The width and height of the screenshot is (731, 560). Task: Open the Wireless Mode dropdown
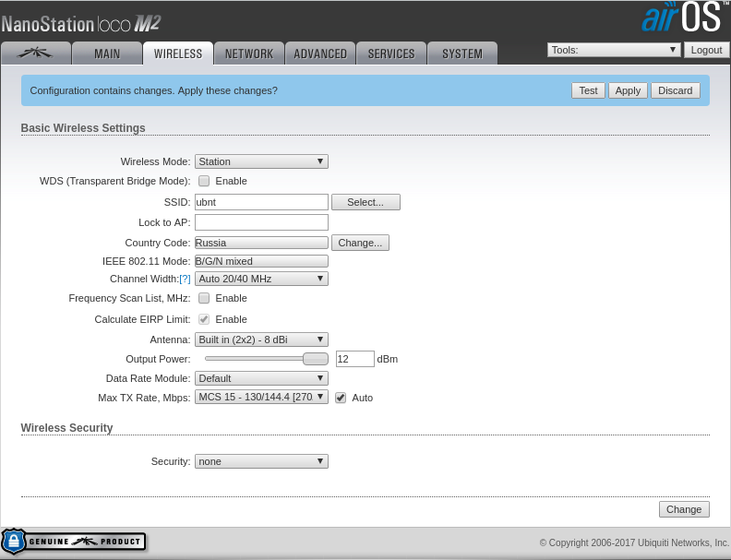point(261,161)
